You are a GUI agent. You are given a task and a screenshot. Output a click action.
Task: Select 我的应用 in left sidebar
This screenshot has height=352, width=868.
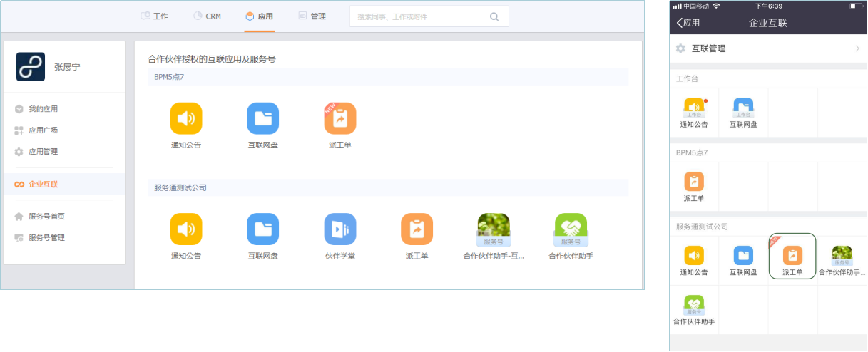pyautogui.click(x=43, y=109)
